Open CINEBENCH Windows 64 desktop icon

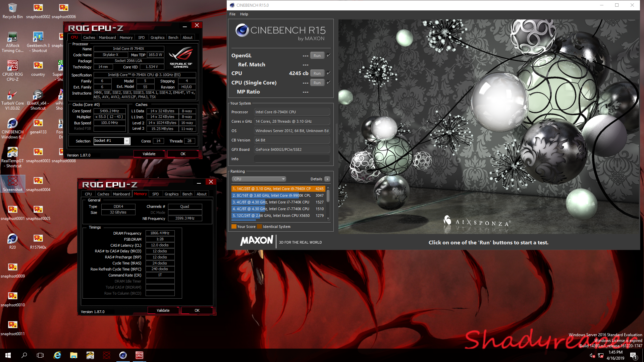[12, 128]
